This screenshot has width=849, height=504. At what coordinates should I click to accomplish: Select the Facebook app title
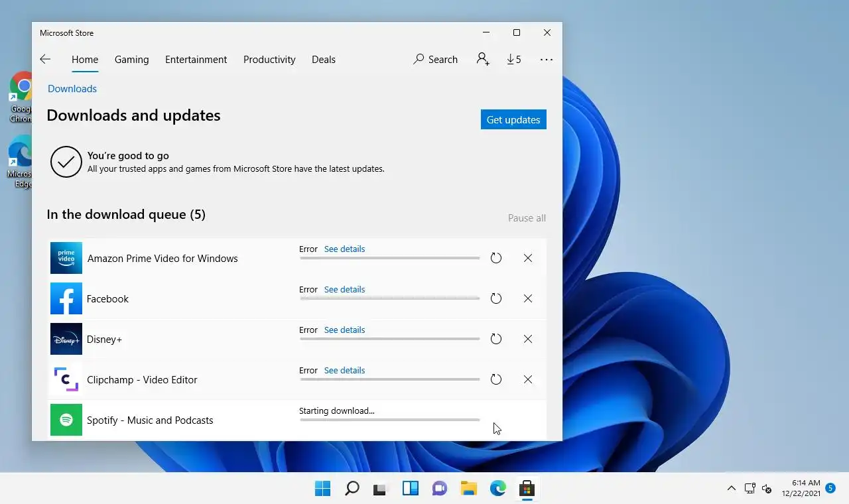point(107,299)
